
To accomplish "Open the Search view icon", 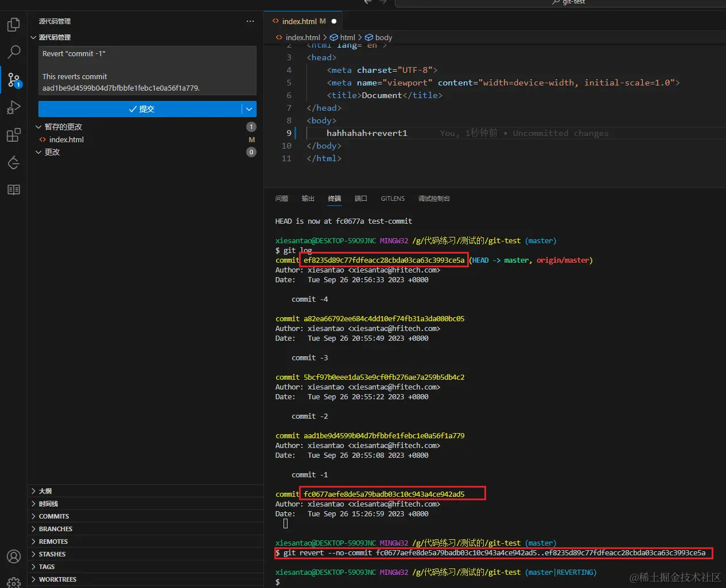I will 13,52.
